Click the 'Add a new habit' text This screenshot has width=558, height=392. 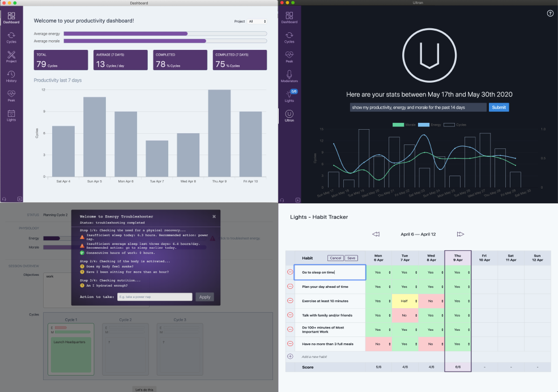point(314,357)
